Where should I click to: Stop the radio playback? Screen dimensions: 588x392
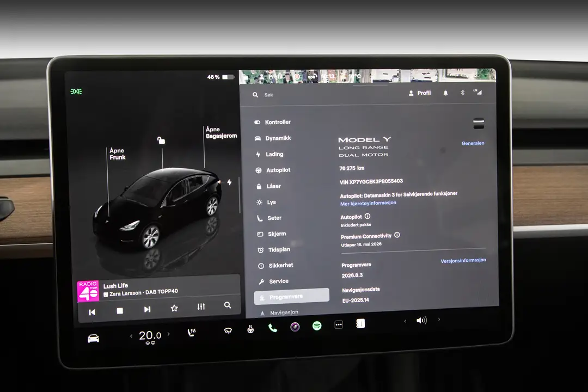point(120,310)
